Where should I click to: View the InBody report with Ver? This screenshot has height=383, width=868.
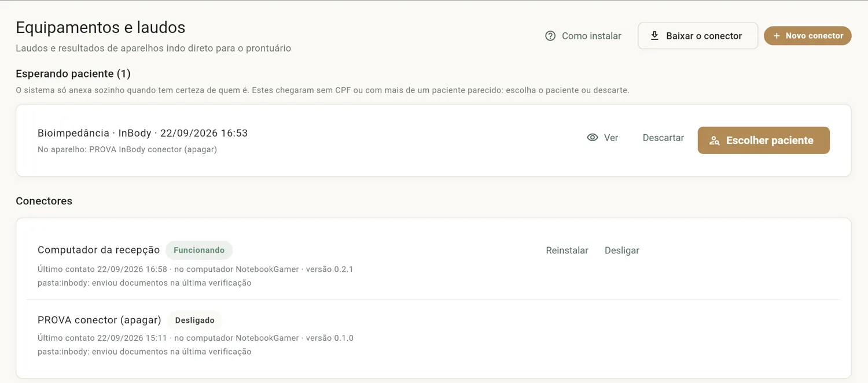click(603, 138)
